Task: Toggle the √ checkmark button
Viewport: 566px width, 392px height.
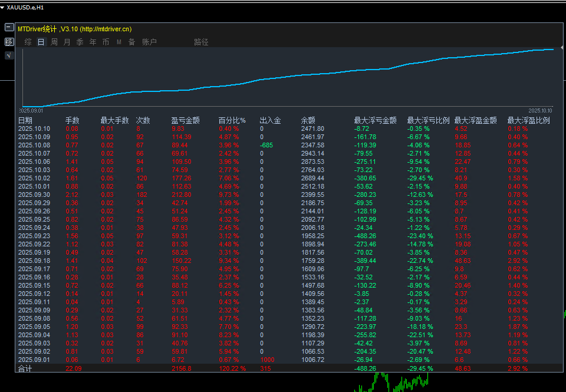Action: 9,55
